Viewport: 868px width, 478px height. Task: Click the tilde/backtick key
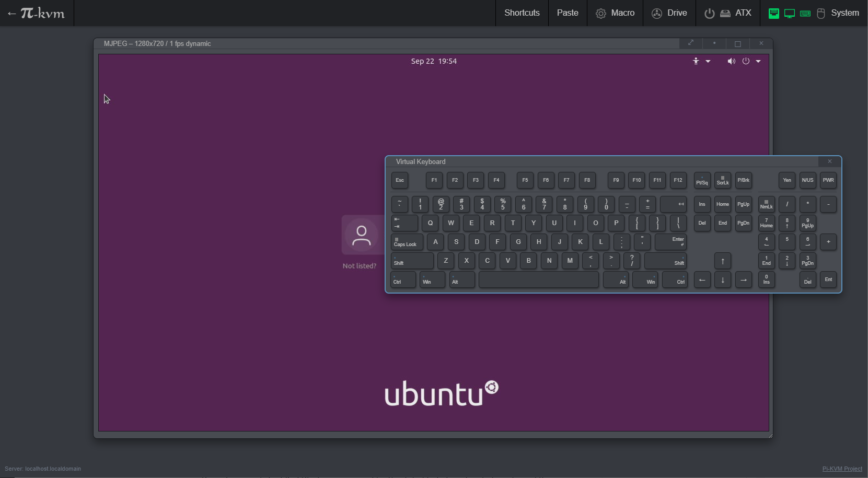click(400, 204)
